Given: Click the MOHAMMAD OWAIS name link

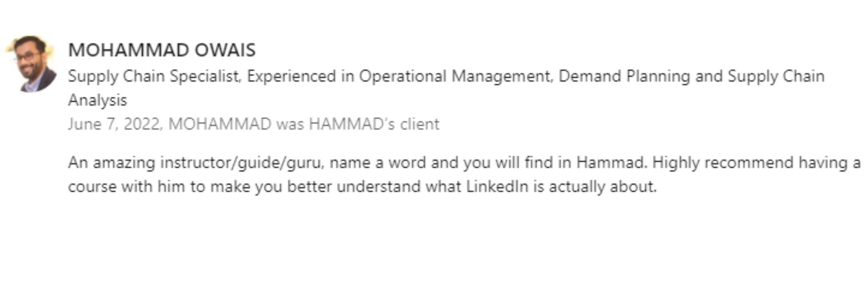Looking at the screenshot, I should [162, 50].
